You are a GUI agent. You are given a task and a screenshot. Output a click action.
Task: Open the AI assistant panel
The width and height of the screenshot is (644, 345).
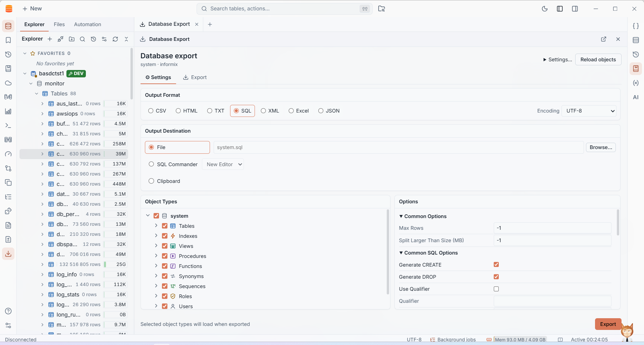pyautogui.click(x=636, y=97)
